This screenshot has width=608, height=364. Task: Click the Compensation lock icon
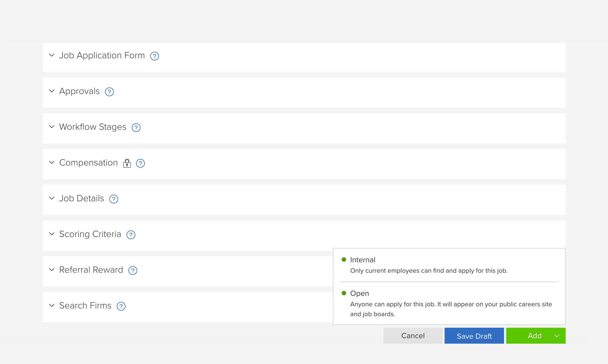coord(127,163)
